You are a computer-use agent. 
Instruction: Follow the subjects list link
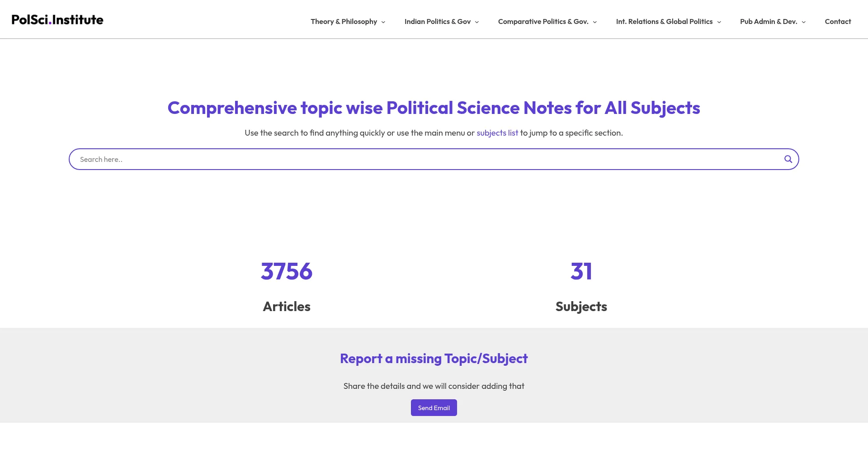[x=497, y=133]
